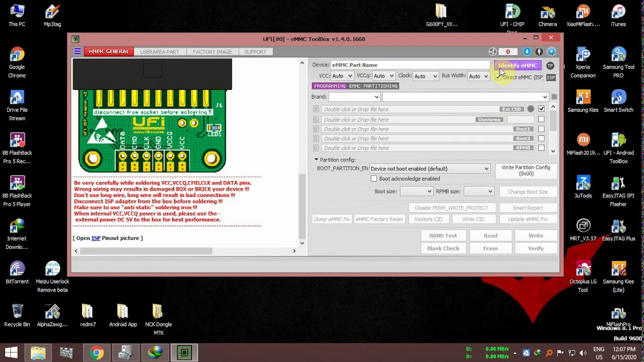The width and height of the screenshot is (644, 362).
Task: Open the model dropdown right of Brand
Action: [465, 97]
